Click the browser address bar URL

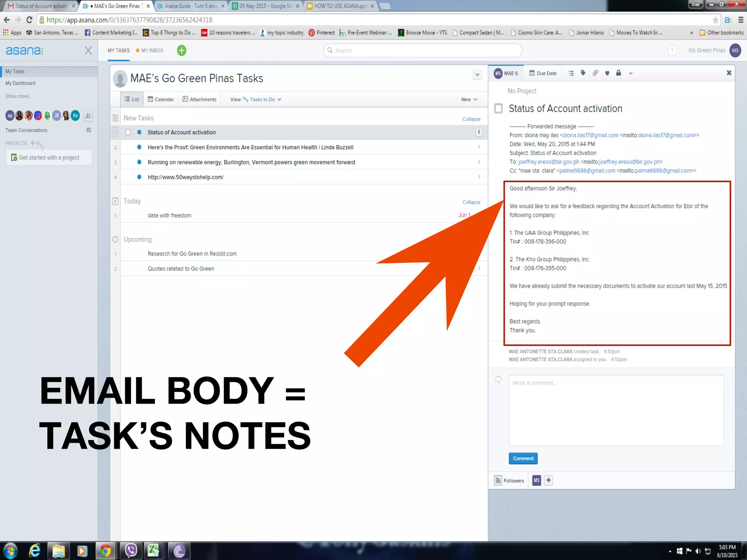[x=129, y=20]
